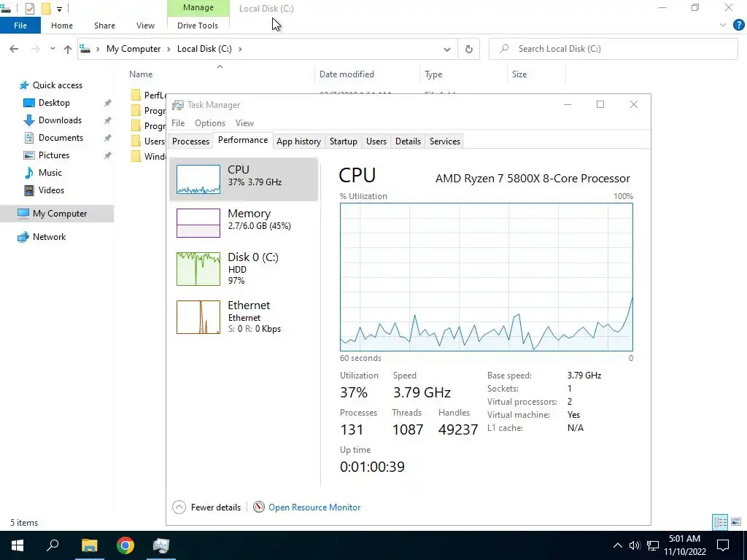Viewport: 747px width, 560px height.
Task: Open the Drive Tools ribbon tab
Action: point(198,26)
